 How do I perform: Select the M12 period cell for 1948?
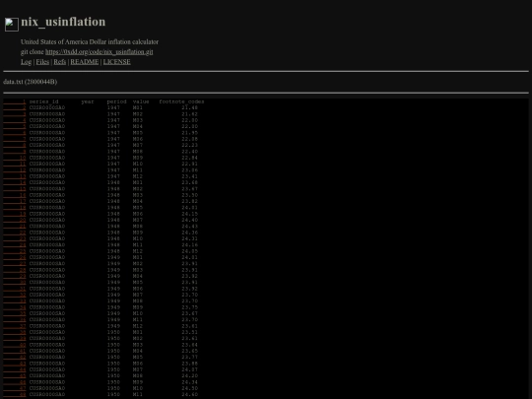(138, 251)
